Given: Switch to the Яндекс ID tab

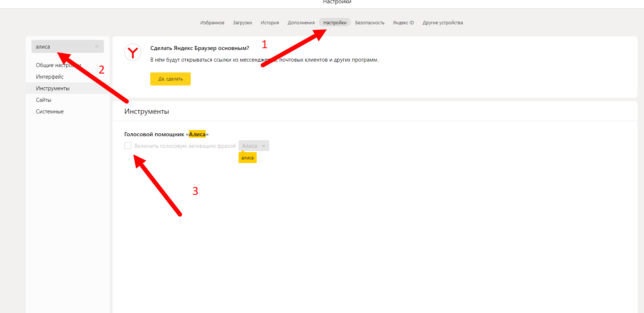Looking at the screenshot, I should point(403,22).
